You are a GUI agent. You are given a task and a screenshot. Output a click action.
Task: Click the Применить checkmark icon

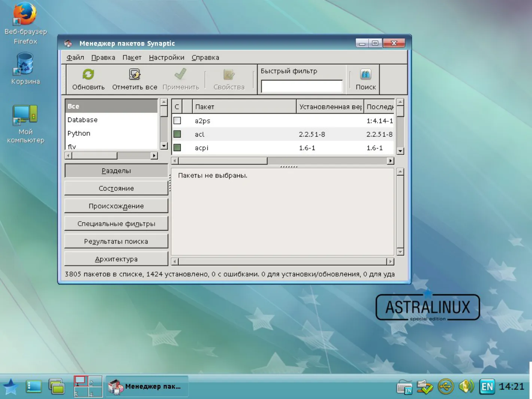tap(180, 74)
